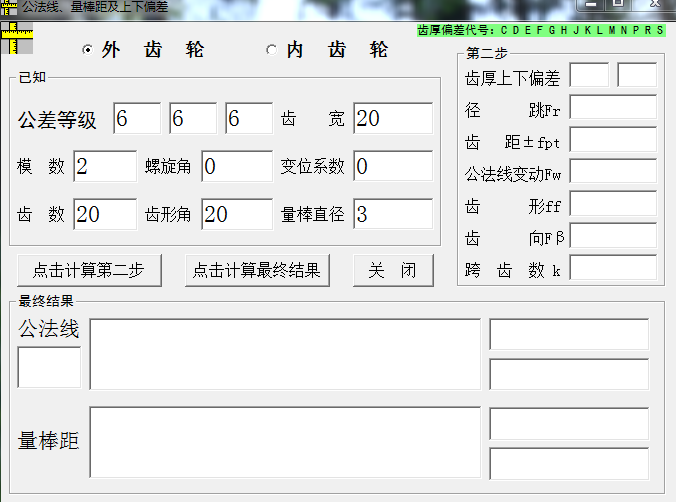Click the 量棒直径 label
676x502 pixels.
[x=313, y=214]
